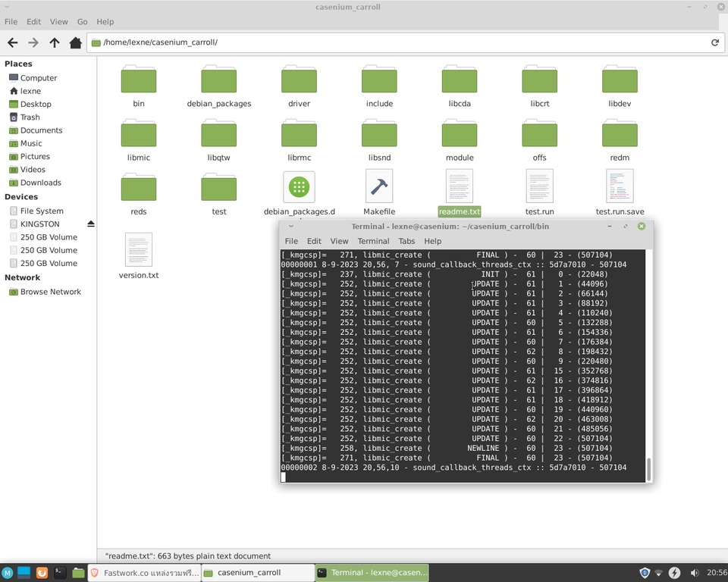This screenshot has width=728, height=582.
Task: Open the include folder
Action: (x=379, y=87)
